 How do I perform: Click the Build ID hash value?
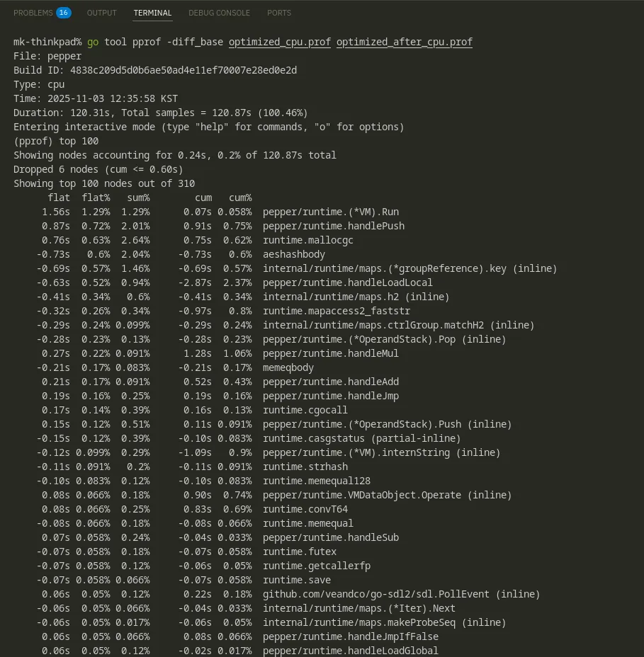[x=183, y=70]
